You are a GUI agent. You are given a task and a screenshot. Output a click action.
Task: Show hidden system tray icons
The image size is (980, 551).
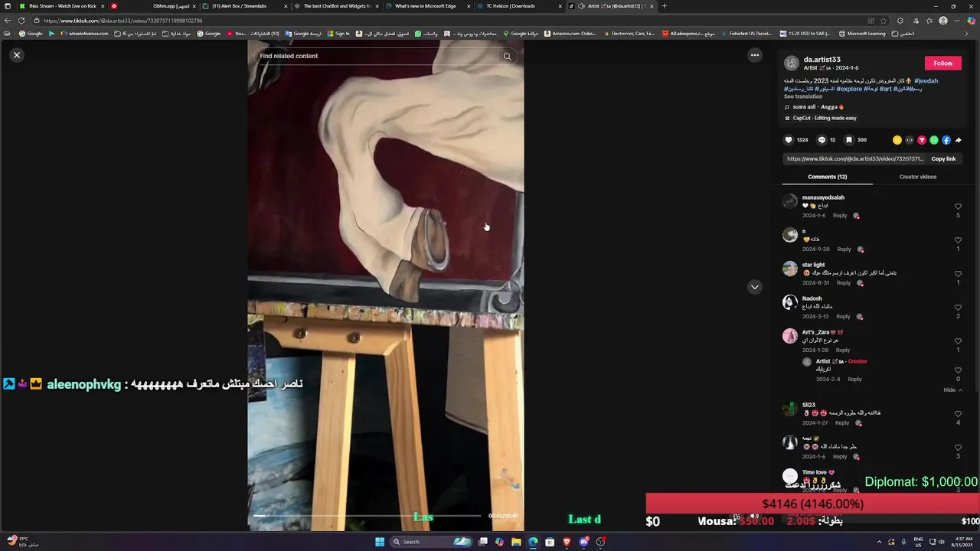click(x=879, y=542)
